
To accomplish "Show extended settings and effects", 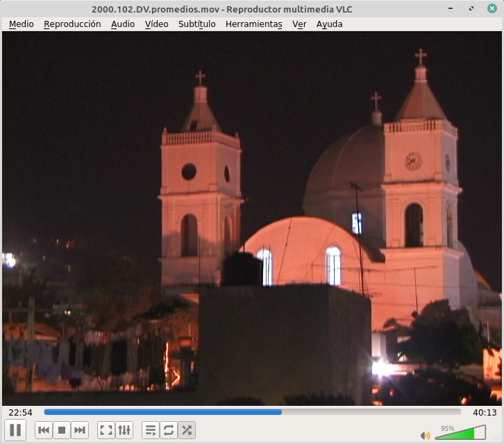I will click(x=124, y=430).
